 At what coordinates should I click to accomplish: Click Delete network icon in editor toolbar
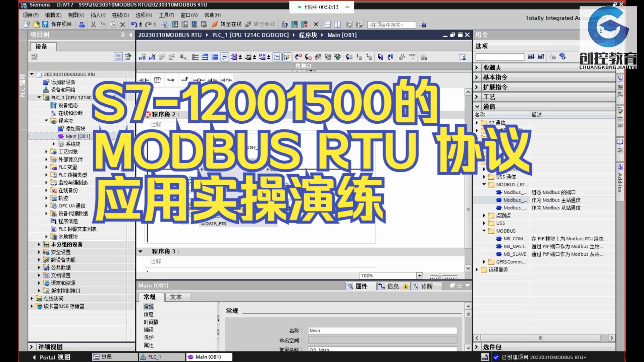(152, 57)
